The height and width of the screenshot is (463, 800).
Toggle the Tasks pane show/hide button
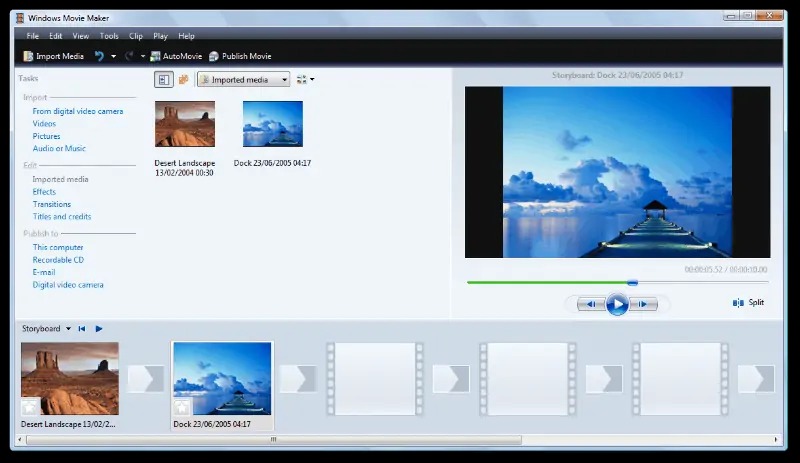pyautogui.click(x=164, y=79)
